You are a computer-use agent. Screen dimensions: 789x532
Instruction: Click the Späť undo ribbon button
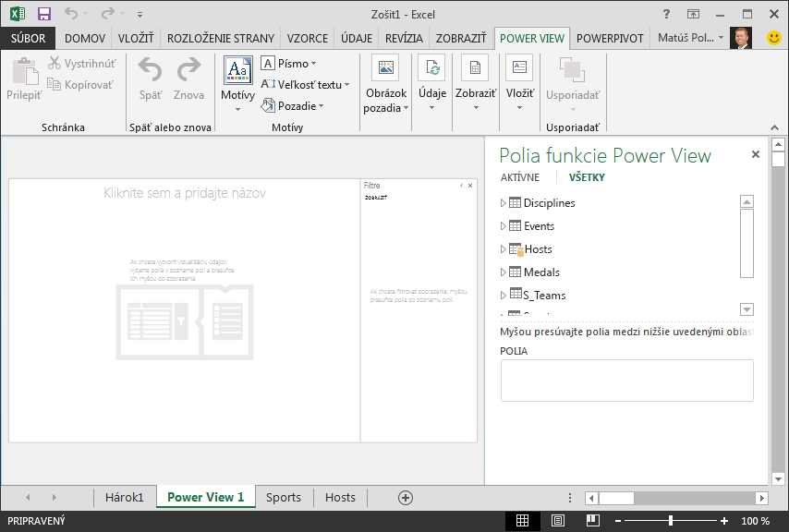[150, 79]
